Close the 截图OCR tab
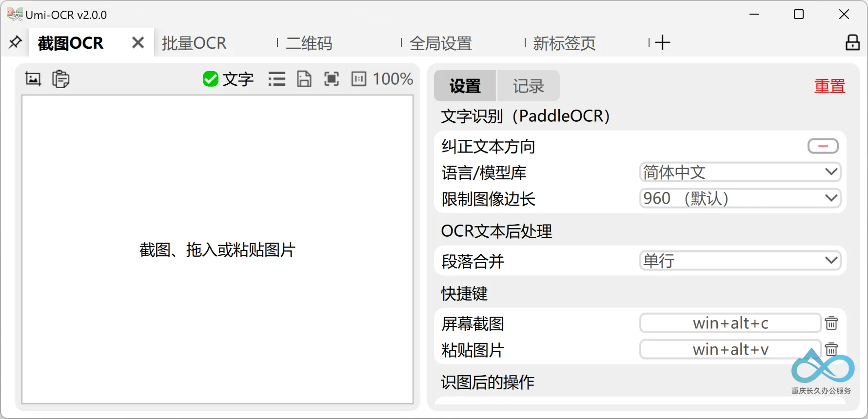868x419 pixels. [138, 43]
